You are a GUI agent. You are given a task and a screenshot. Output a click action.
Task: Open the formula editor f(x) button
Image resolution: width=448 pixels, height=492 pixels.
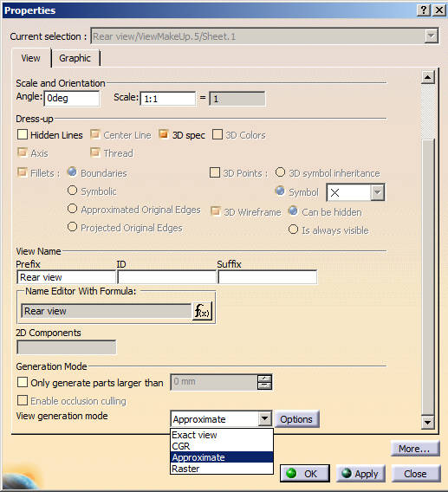(202, 311)
